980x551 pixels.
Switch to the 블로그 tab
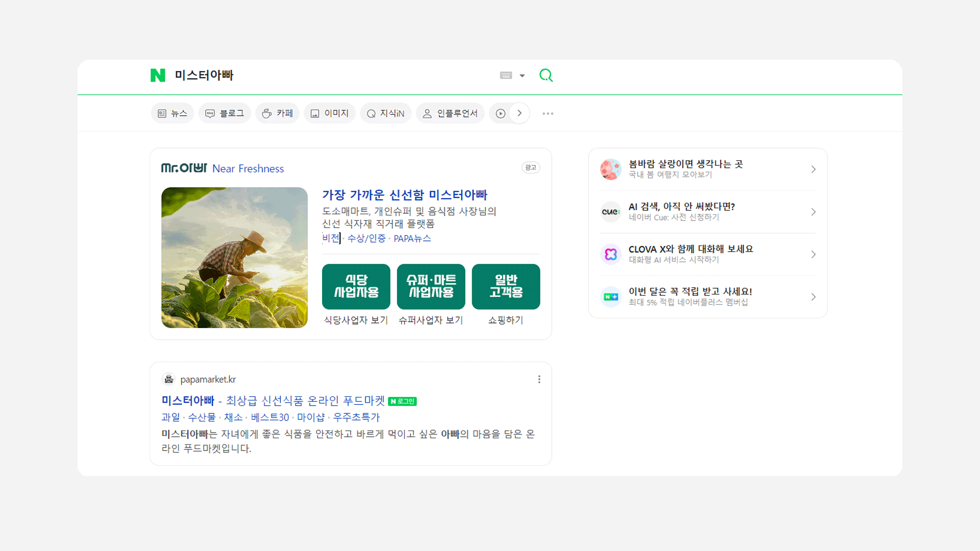(225, 113)
